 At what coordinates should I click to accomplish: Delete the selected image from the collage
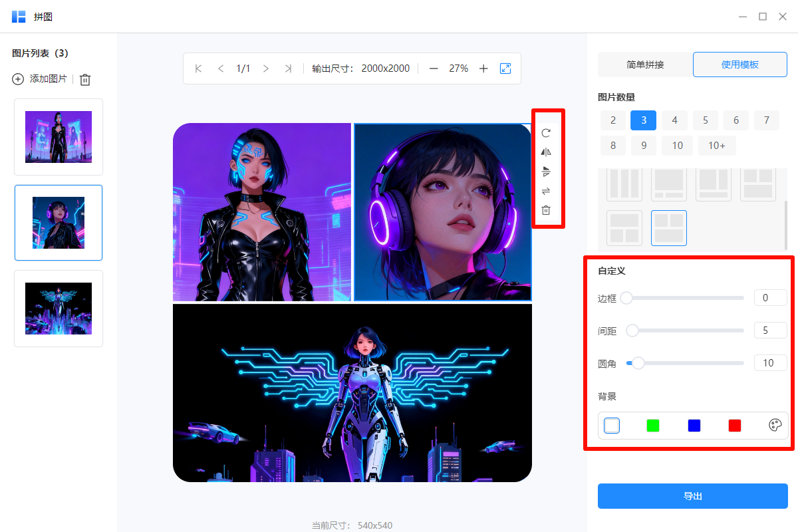pyautogui.click(x=545, y=209)
